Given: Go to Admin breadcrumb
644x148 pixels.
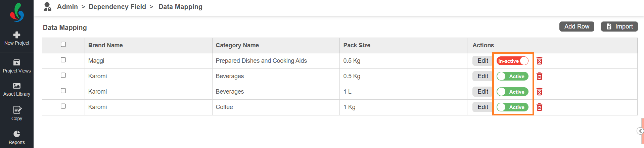Looking at the screenshot, I should pos(67,7).
